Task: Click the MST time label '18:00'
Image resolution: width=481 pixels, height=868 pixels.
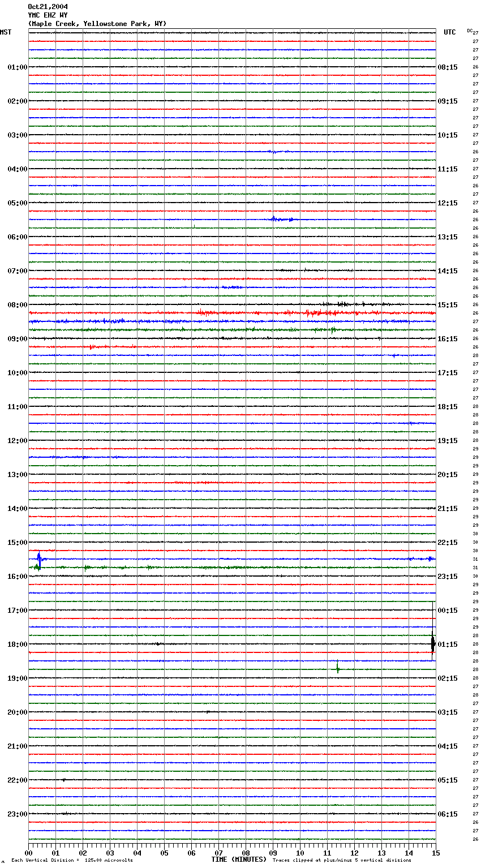Action: (x=18, y=644)
